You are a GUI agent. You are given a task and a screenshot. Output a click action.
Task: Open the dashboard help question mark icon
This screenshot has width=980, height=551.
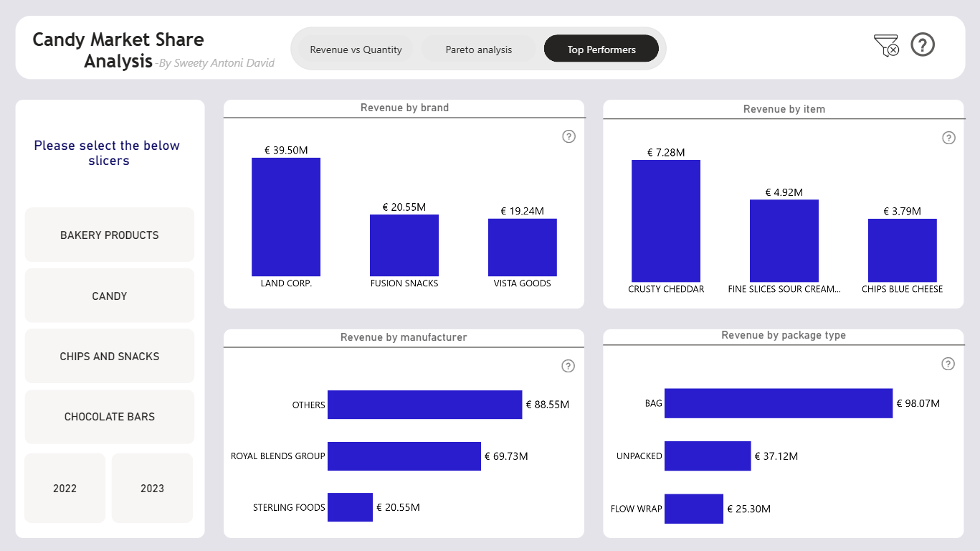click(923, 45)
